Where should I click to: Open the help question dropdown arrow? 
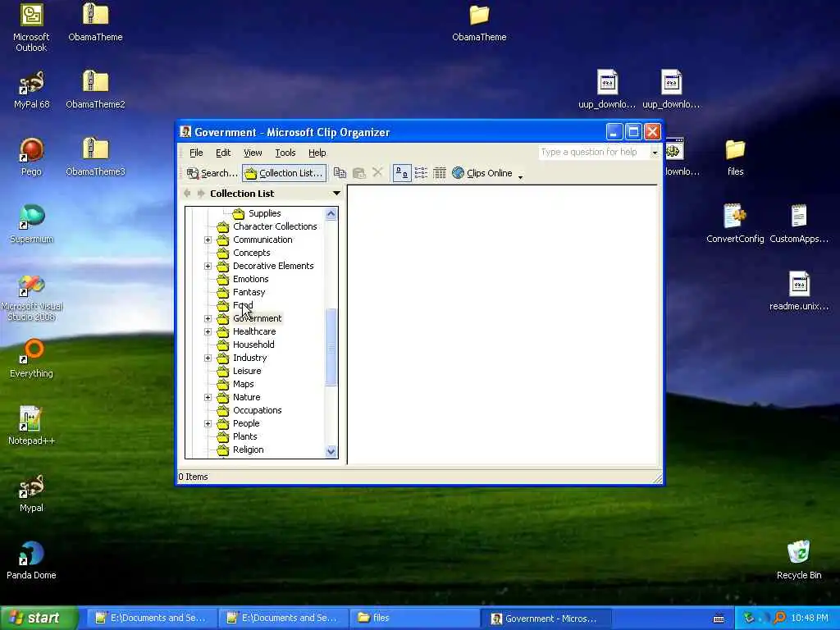coord(655,153)
